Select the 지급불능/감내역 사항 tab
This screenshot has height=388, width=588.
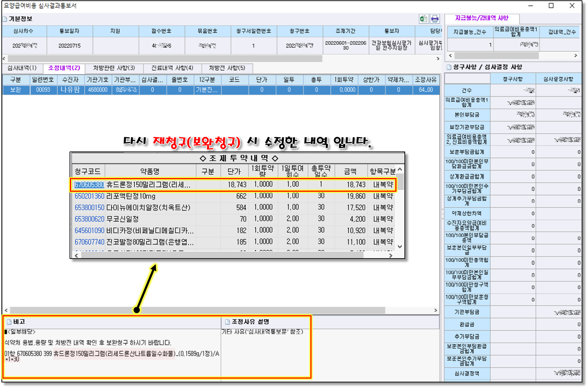[482, 18]
